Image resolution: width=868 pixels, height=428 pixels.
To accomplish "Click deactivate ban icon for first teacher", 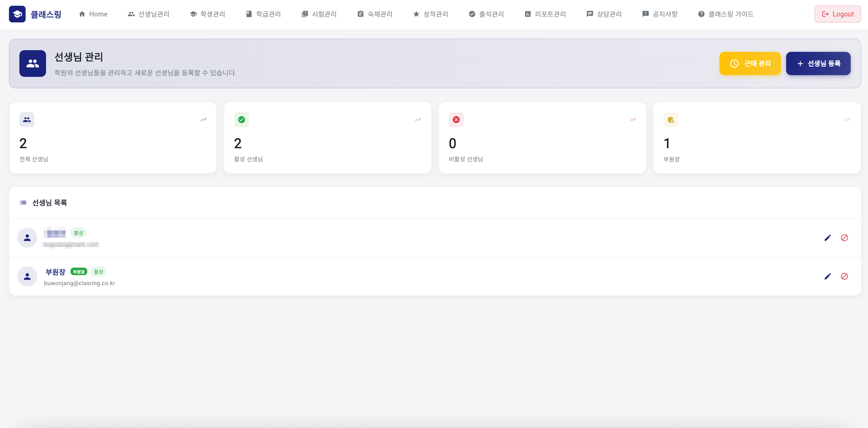I will [x=844, y=238].
